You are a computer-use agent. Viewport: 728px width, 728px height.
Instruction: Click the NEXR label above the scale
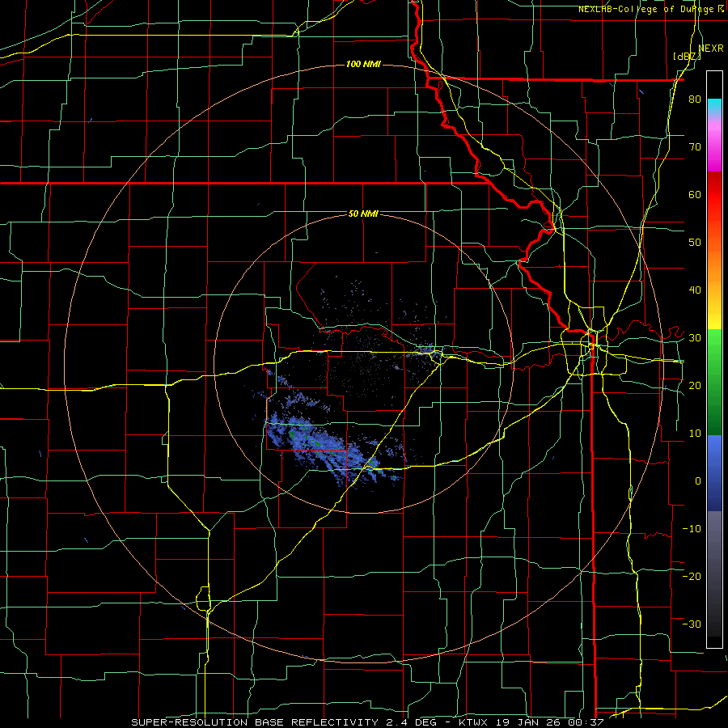pyautogui.click(x=711, y=49)
